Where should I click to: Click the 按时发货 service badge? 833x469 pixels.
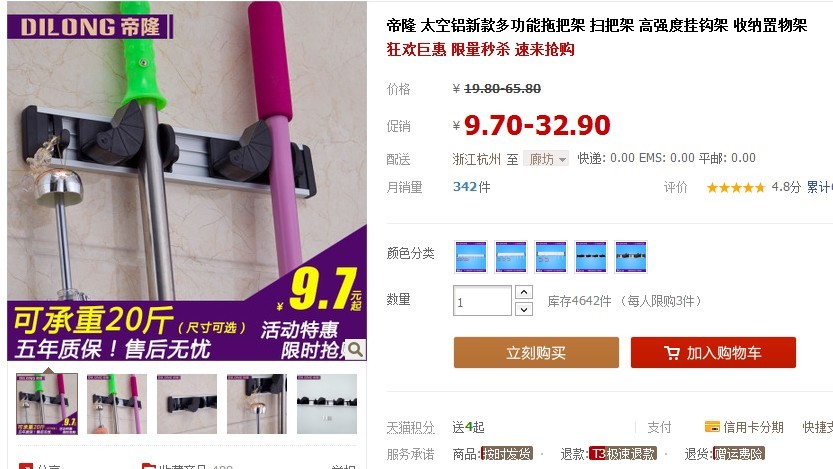click(x=506, y=454)
